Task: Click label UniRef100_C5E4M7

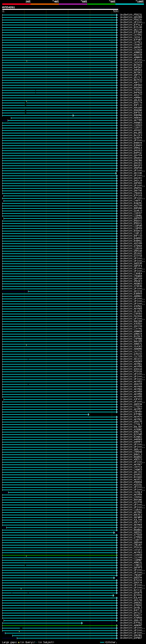Action: point(131,575)
